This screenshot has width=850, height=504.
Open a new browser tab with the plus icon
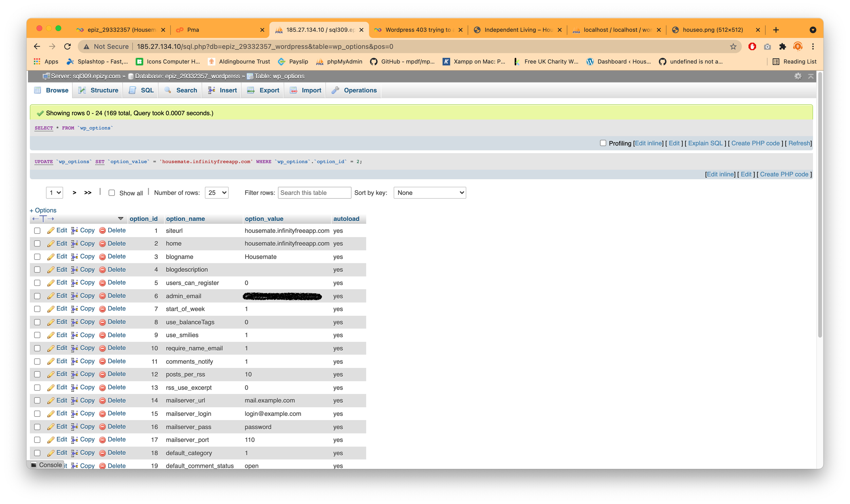(x=776, y=30)
